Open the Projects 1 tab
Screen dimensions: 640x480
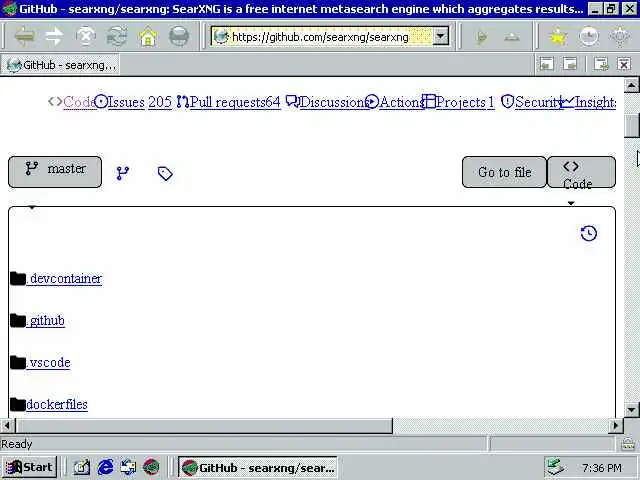pos(458,102)
